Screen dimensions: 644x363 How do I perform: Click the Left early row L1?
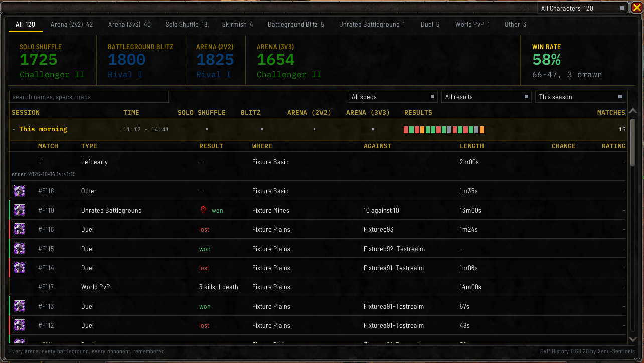click(318, 166)
